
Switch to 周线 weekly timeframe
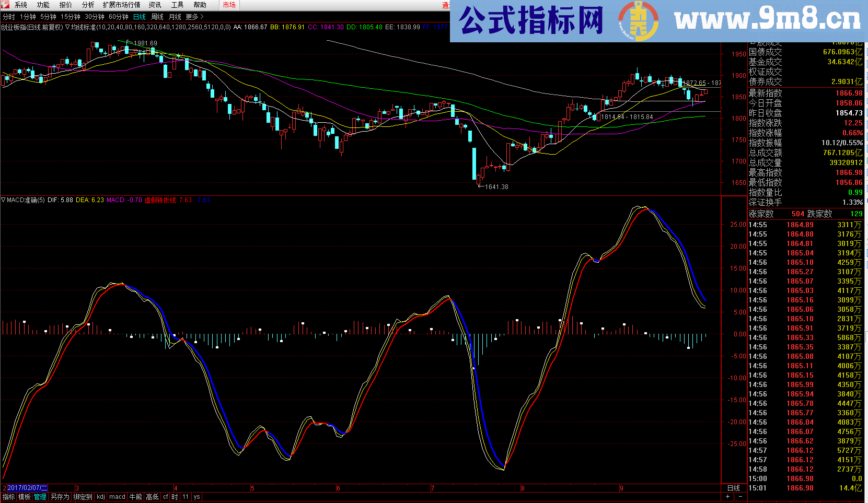click(x=157, y=17)
